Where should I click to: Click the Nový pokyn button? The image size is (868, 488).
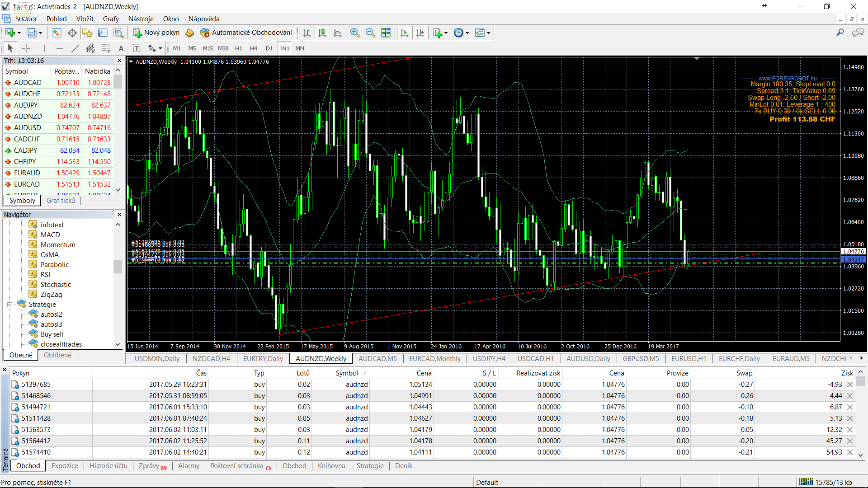[x=156, y=33]
